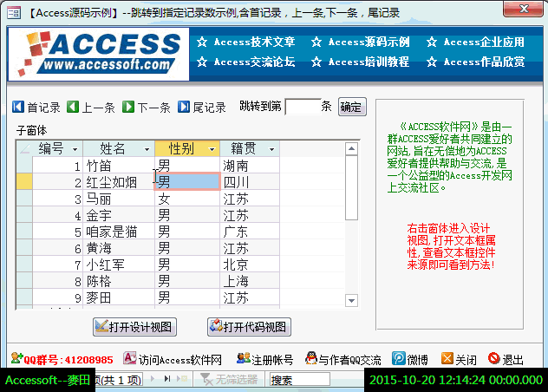The height and width of the screenshot is (392, 548).
Task: Click the previous record green arrow 上一条
Action: pos(73,107)
